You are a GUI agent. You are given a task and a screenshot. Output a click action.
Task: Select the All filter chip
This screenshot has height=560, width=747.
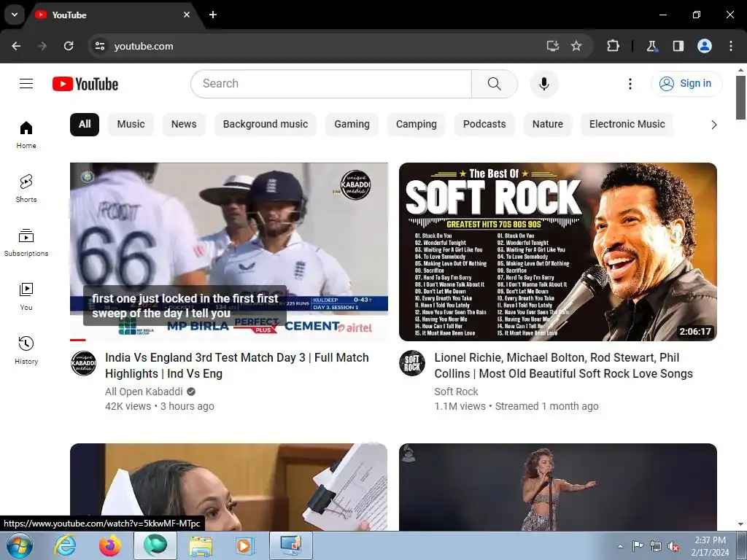[x=85, y=124]
